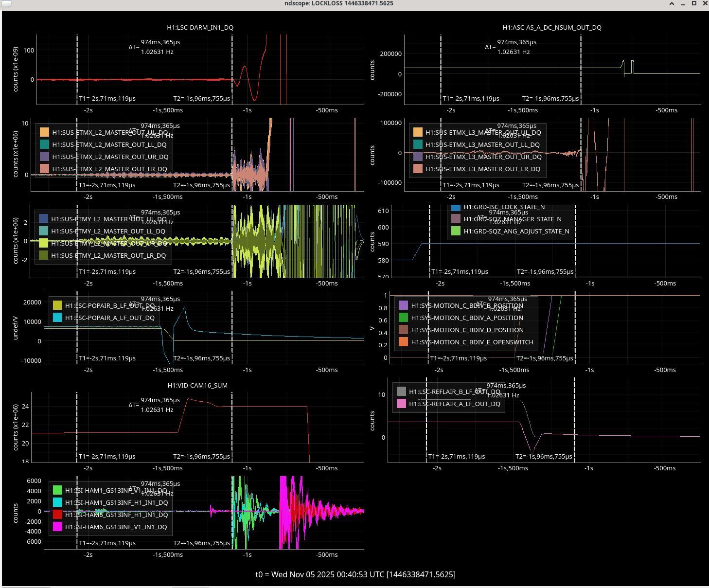
Task: Hide the magenta HAM6_GS13INF_V1_IN1_DQ trace swatch
Action: pyautogui.click(x=57, y=527)
